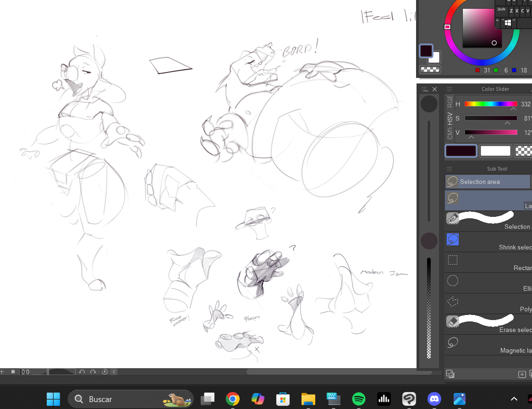Expand the hidden system tray icons

tap(514, 399)
